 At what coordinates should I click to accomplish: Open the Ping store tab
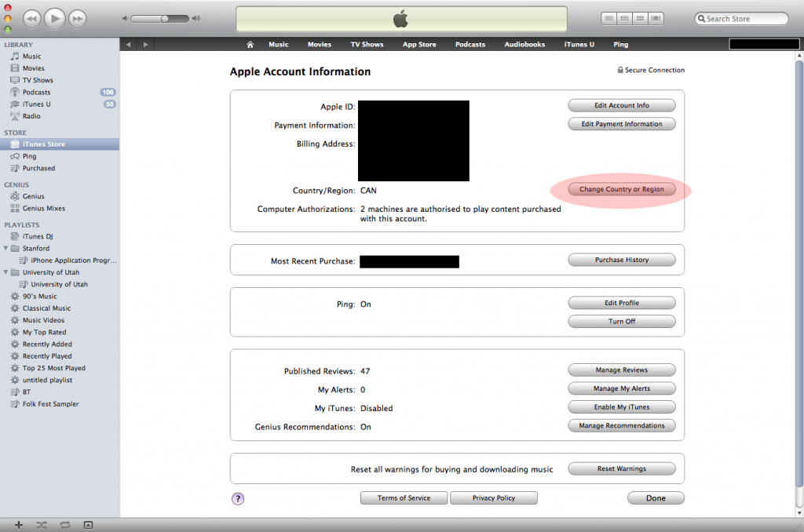point(621,45)
